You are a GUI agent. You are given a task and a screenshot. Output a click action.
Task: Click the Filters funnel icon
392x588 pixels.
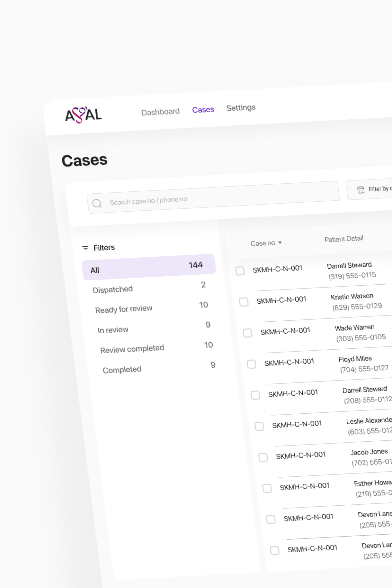point(85,248)
